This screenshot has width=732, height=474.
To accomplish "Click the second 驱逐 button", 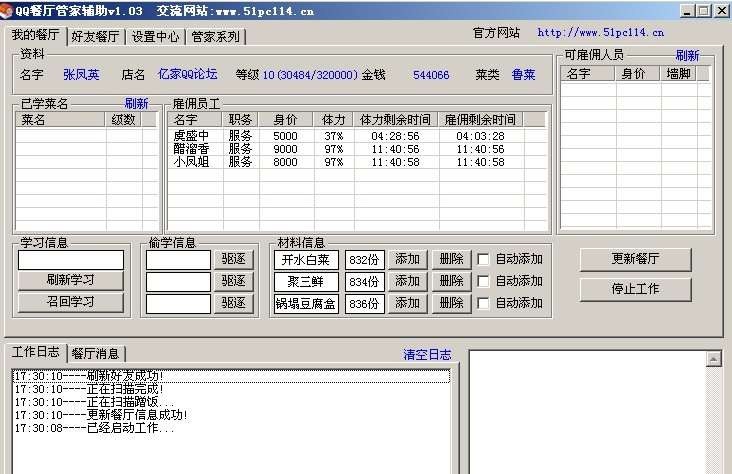I will click(x=233, y=281).
